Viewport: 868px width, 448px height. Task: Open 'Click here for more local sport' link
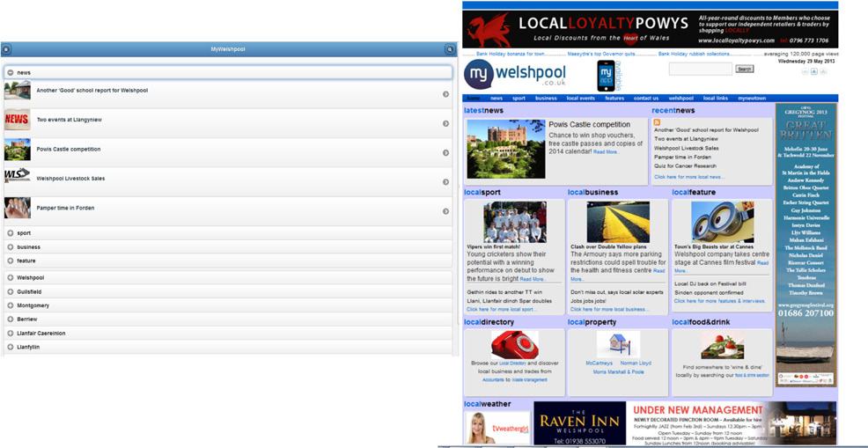point(502,309)
